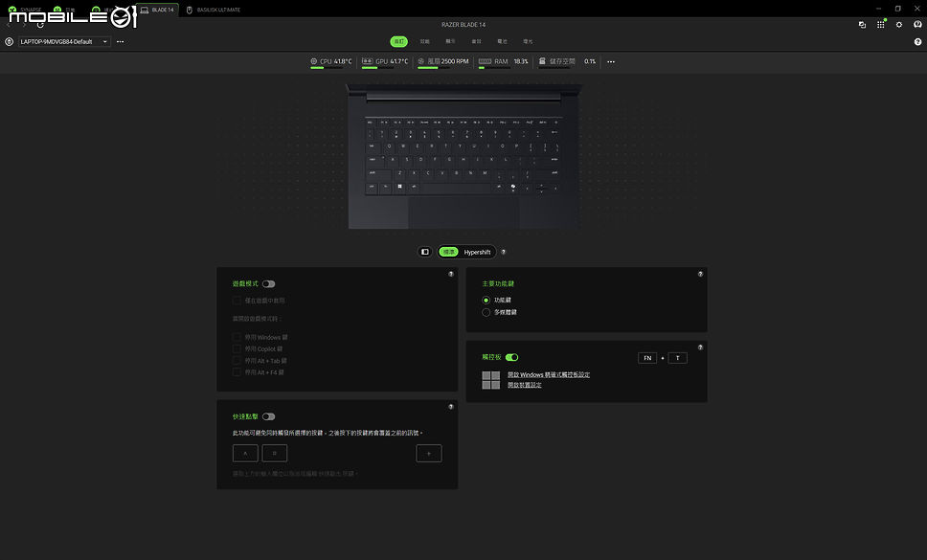This screenshot has width=927, height=560.
Task: Click the storage space drive icon
Action: pyautogui.click(x=542, y=61)
